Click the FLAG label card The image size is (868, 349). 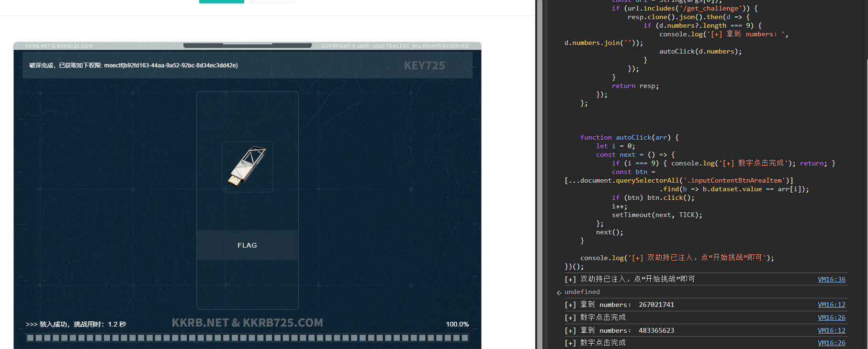click(x=247, y=245)
